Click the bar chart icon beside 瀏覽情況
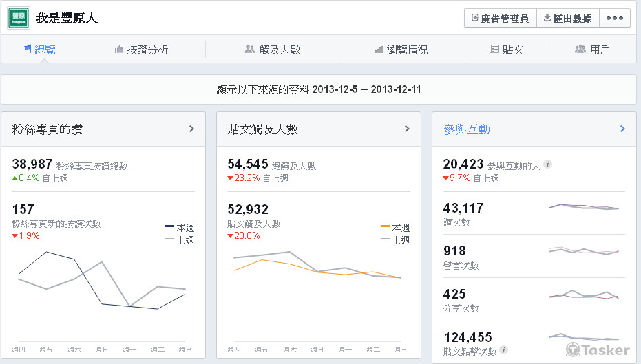641x364 pixels. point(379,50)
